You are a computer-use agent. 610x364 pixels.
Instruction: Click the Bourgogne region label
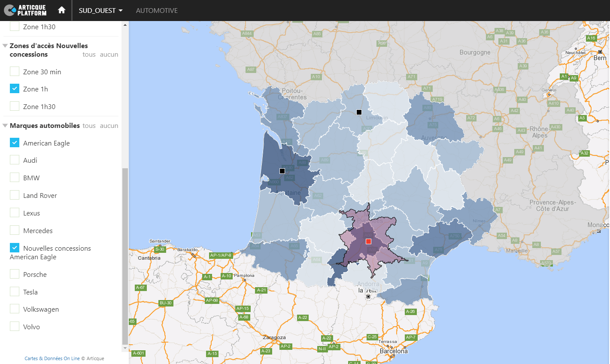[x=475, y=52]
